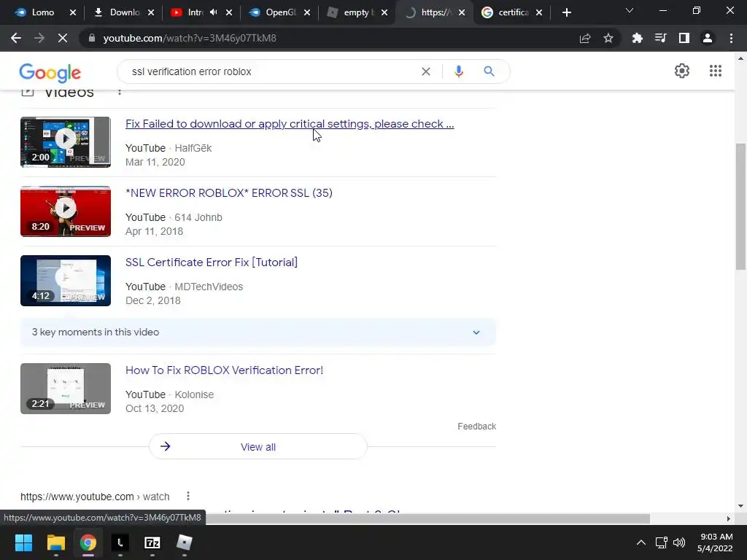
Task: Click the address bar URL
Action: 190,38
